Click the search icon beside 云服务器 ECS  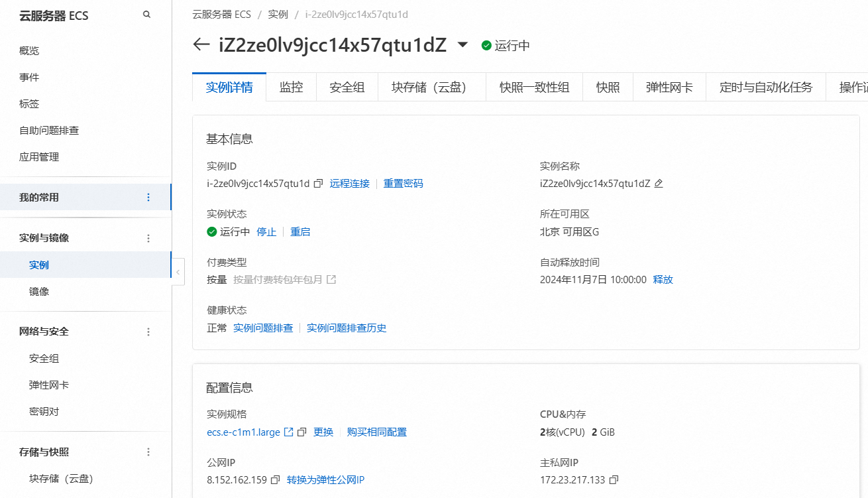coord(146,15)
